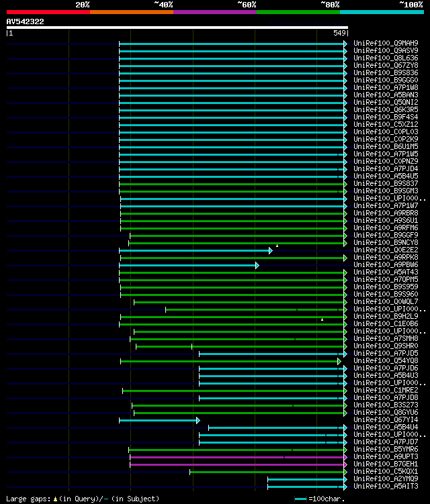This screenshot has width=430, height=504.
Task: Select the UniRef100_A7P1W8 label
Action: coord(386,87)
